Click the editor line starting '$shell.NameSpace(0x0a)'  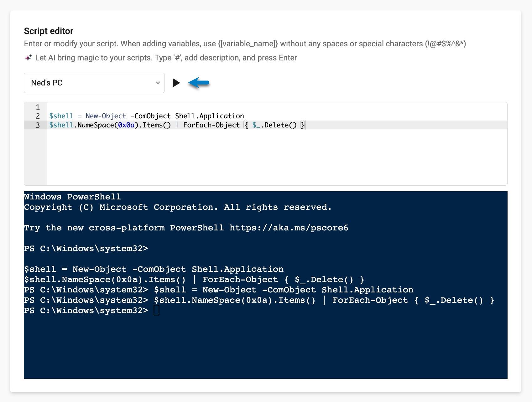click(177, 125)
